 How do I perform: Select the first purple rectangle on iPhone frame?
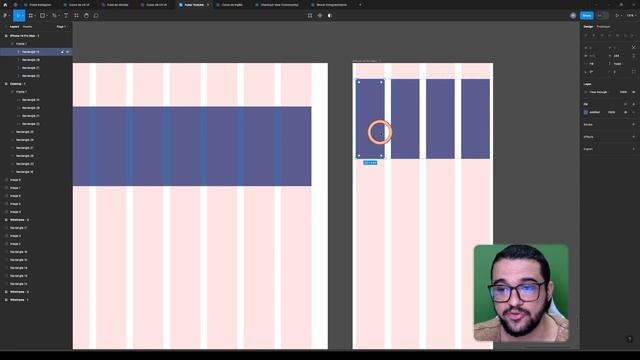[x=370, y=119]
